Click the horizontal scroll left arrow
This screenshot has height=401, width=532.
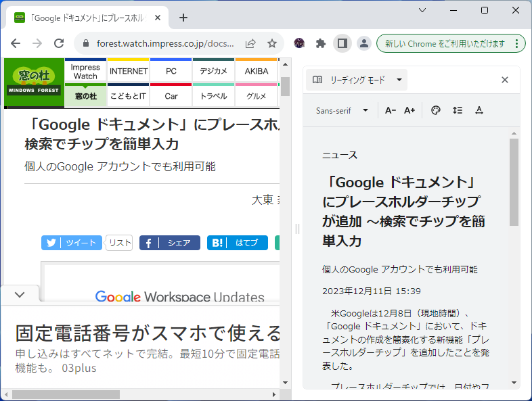pyautogui.click(x=5, y=394)
